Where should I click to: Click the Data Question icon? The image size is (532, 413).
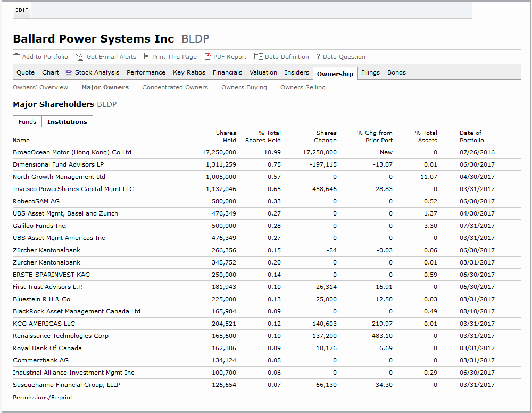tap(319, 56)
